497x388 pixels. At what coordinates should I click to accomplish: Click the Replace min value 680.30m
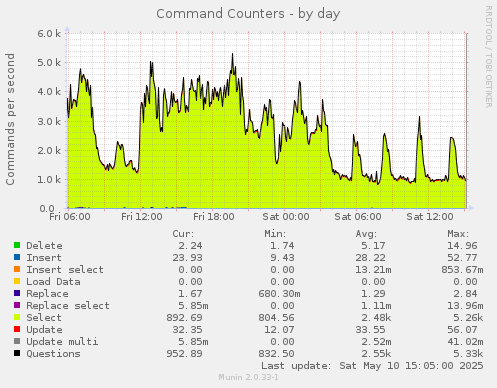[279, 294]
